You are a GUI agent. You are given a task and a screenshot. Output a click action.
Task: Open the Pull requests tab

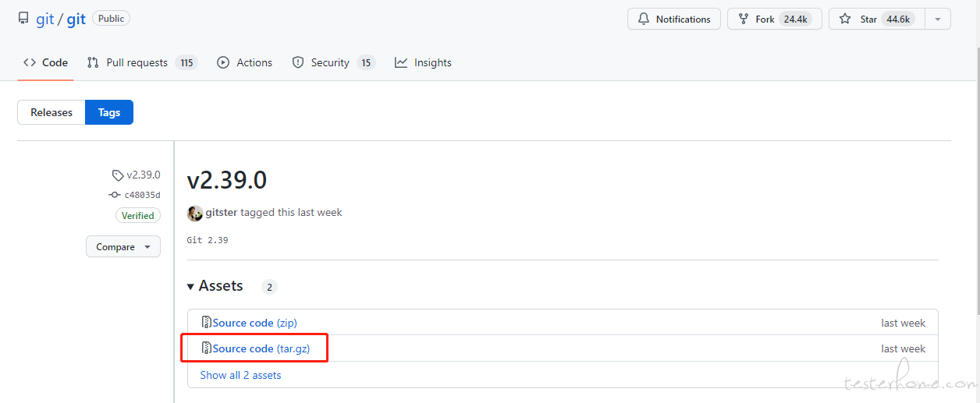point(141,62)
